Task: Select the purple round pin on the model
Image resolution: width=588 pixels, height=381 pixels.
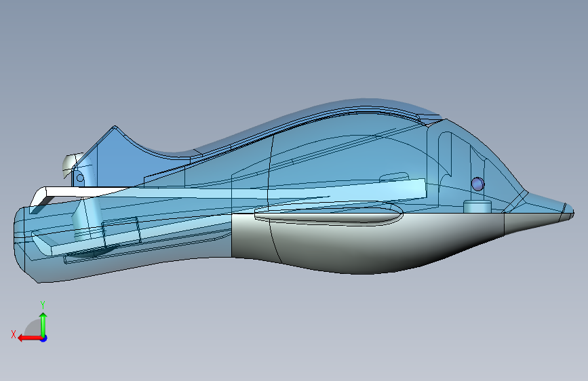Action: coord(477,184)
